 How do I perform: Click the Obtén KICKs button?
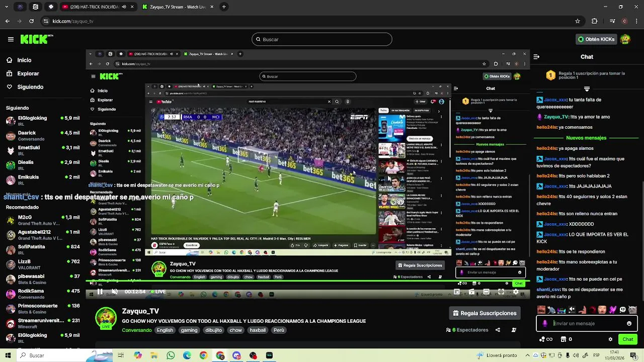pyautogui.click(x=596, y=39)
